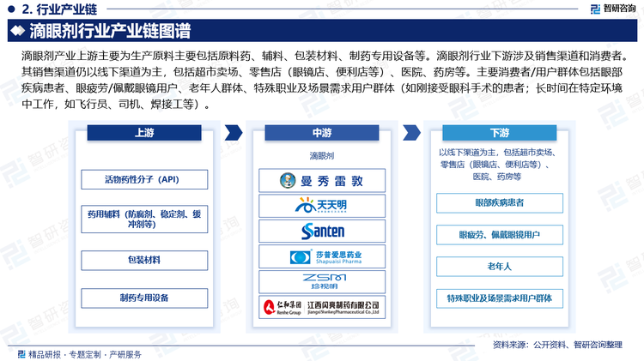Image resolution: width=644 pixels, height=361 pixels.
Task: Click the 药用辅料 box
Action: pos(144,219)
